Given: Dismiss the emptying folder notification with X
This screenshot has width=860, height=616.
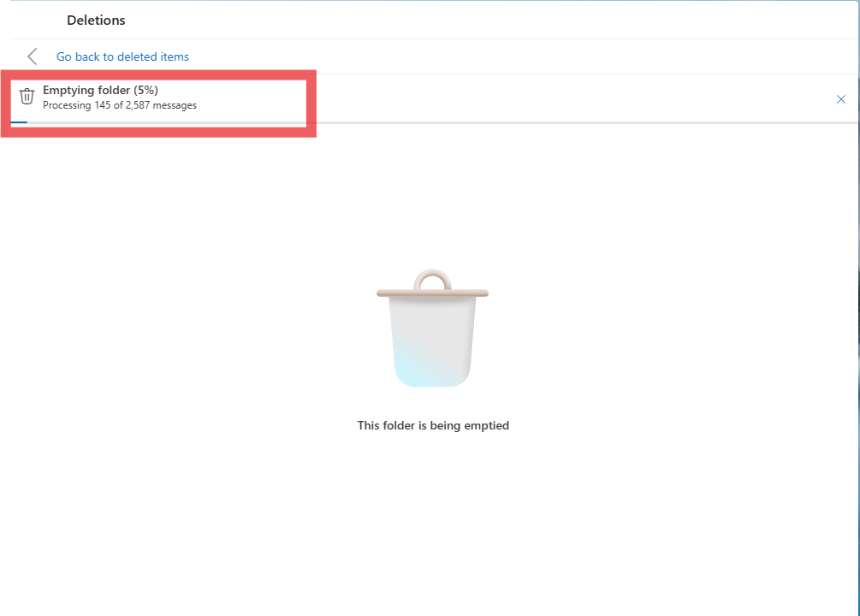Looking at the screenshot, I should (841, 99).
